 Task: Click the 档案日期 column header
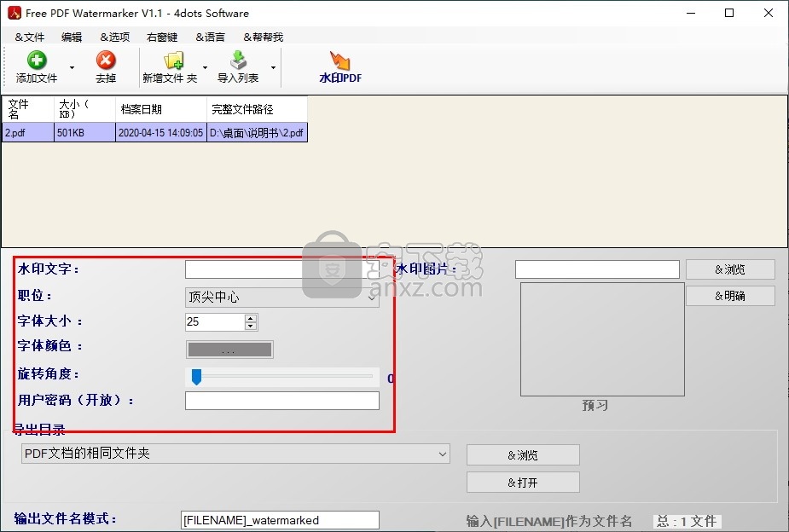tap(161, 109)
